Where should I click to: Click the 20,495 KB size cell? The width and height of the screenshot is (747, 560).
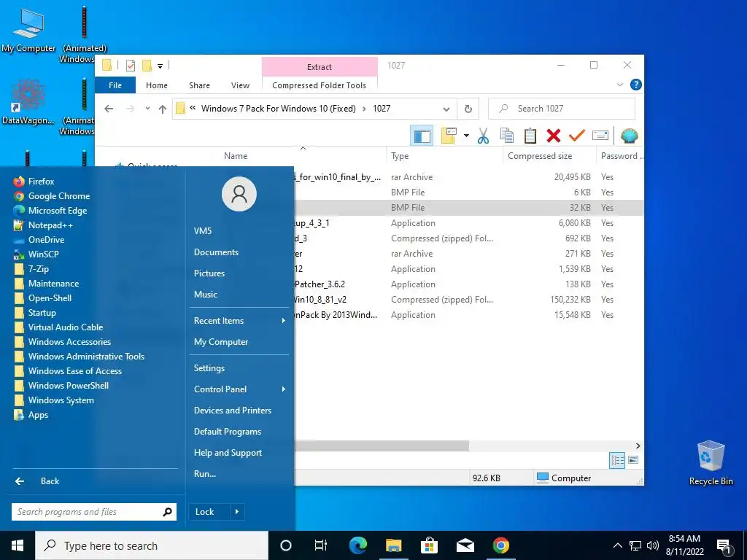[x=572, y=176]
